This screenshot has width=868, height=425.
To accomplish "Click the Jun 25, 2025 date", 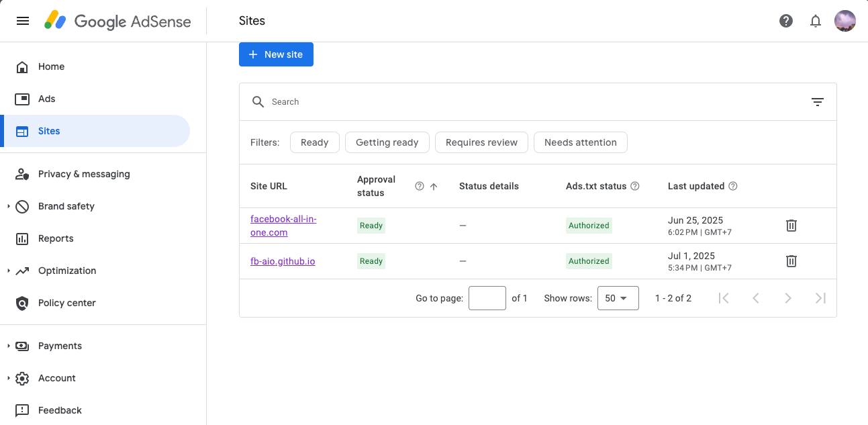I will coord(695,220).
